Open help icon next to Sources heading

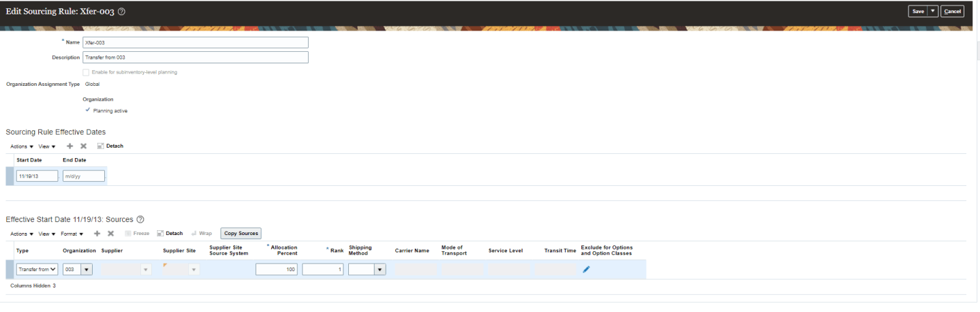coord(140,219)
